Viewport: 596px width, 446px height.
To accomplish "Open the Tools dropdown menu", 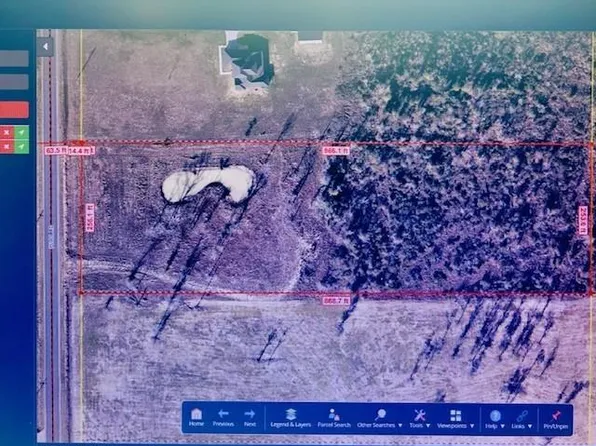I will [420, 419].
